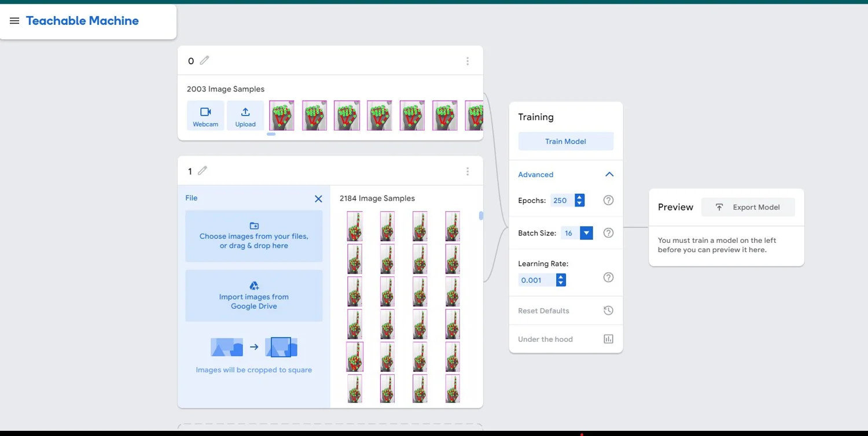Viewport: 868px width, 436px height.
Task: Select the first fist thumbnail in class 0
Action: [281, 116]
